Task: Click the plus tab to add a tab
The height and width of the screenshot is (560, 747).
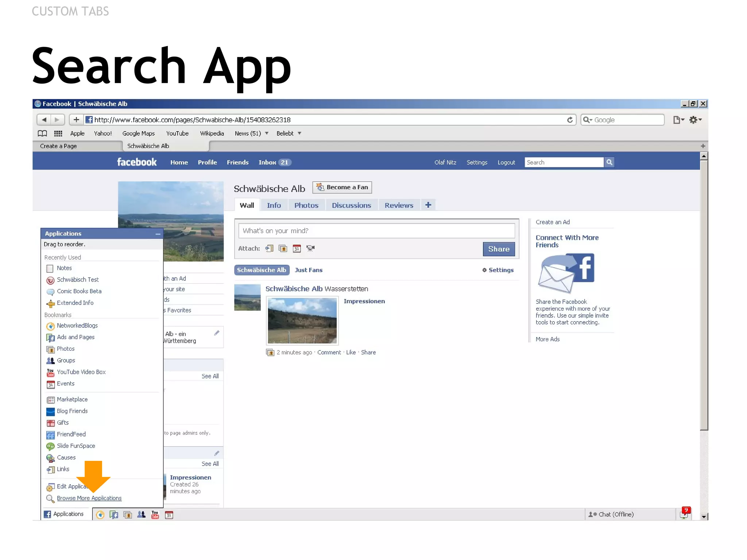Action: [428, 205]
